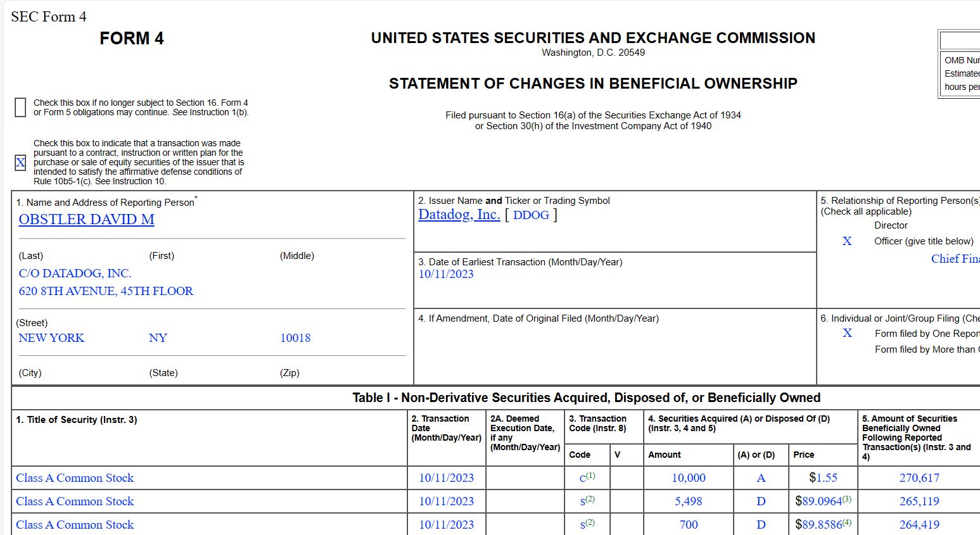
Task: Open footnote (3) next to price $89.0964
Action: click(847, 499)
